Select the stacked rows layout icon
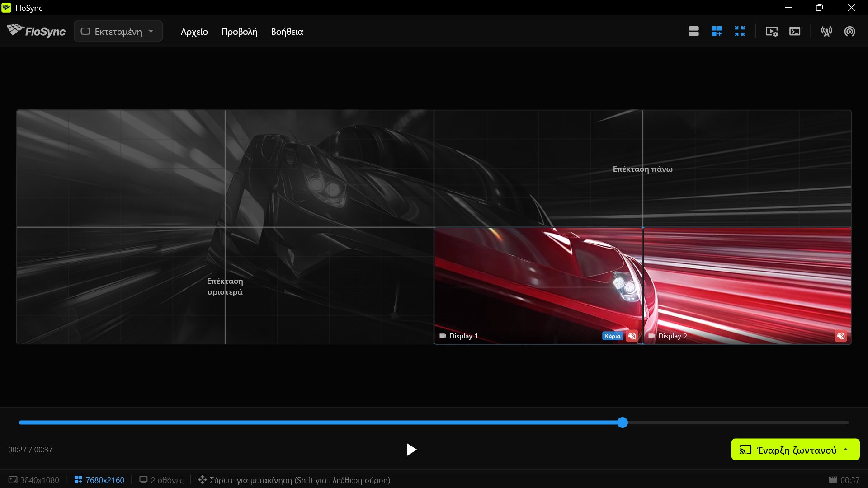The image size is (868, 488). pyautogui.click(x=693, y=31)
